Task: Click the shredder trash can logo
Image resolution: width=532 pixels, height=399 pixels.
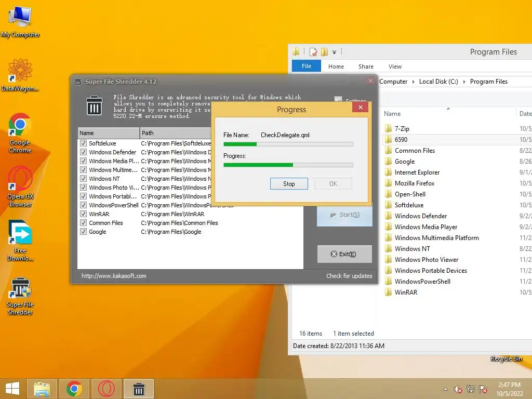Action: coord(94,105)
